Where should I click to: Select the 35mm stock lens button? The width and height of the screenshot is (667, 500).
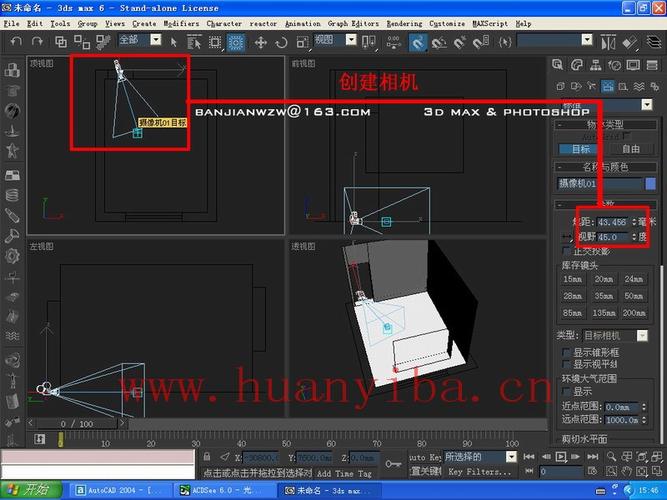[604, 296]
